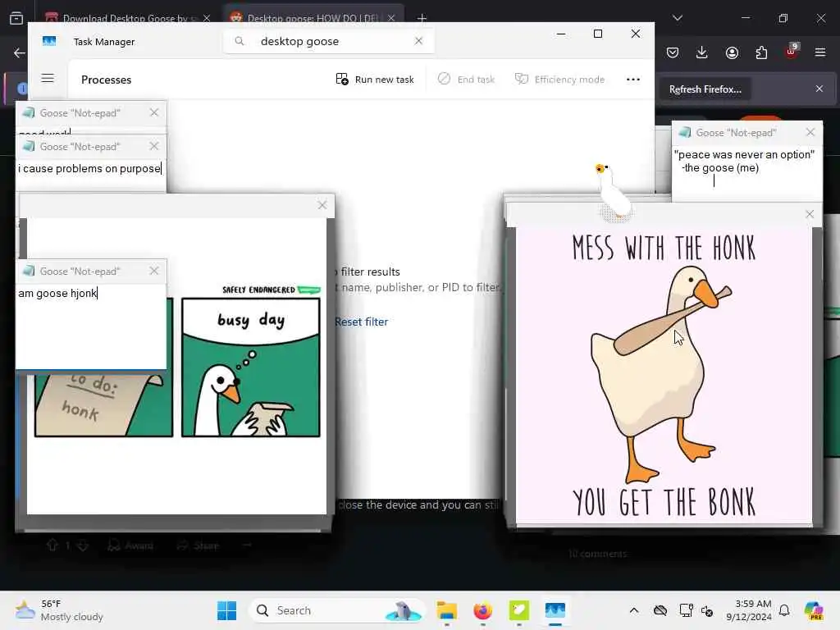
Task: Click the Task Manager search field
Action: 328,41
